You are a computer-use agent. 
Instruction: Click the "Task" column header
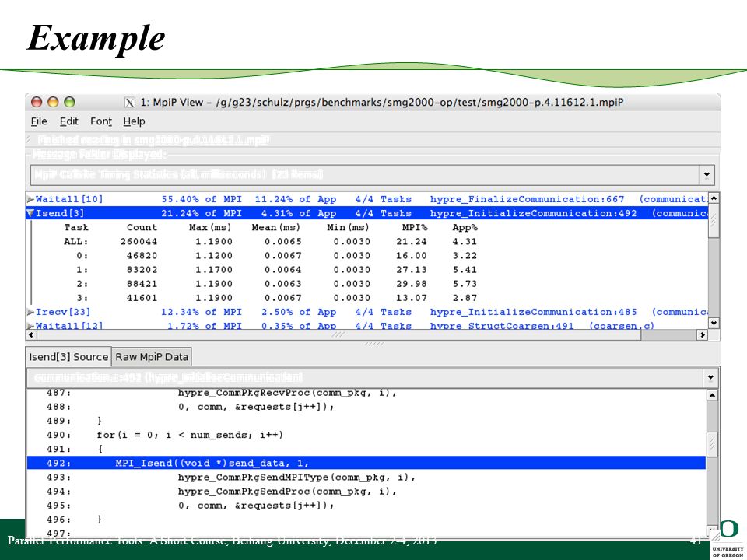coord(76,228)
